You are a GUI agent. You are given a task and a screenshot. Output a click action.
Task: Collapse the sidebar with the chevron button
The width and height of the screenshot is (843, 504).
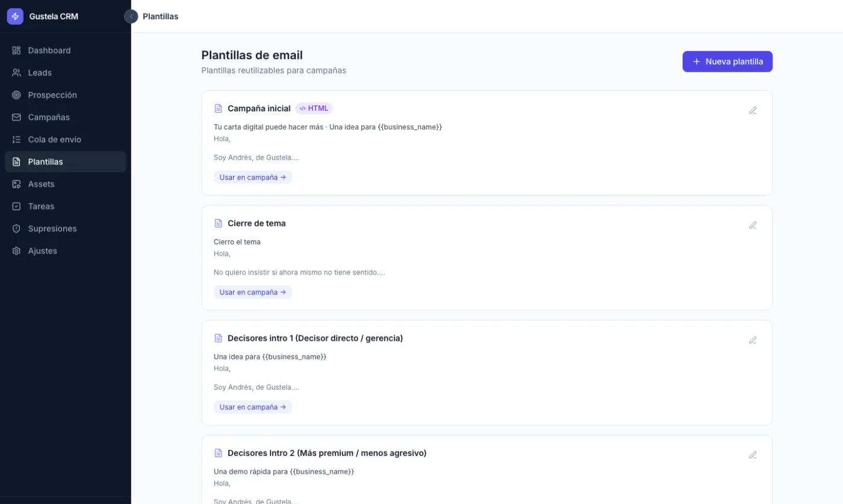point(131,16)
